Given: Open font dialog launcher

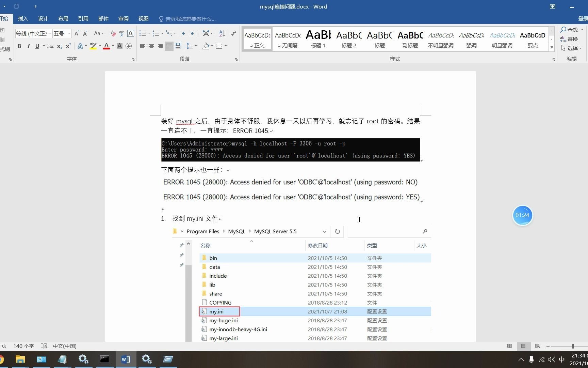Looking at the screenshot, I should coord(133,59).
